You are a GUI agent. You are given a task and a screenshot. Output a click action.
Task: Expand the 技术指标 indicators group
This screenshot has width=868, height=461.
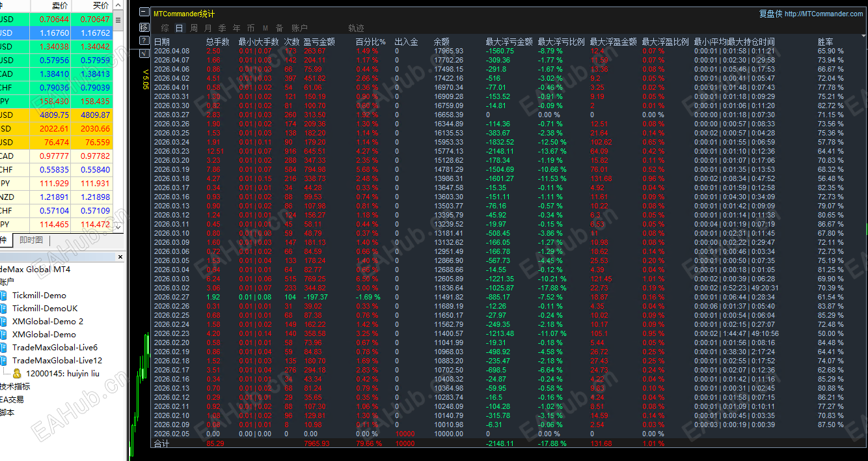tap(16, 386)
